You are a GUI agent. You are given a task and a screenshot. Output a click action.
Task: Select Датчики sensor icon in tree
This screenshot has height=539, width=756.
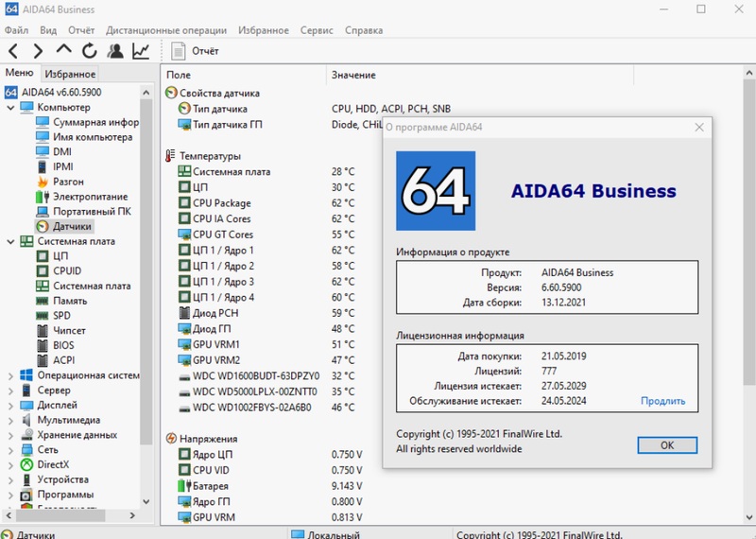point(43,226)
